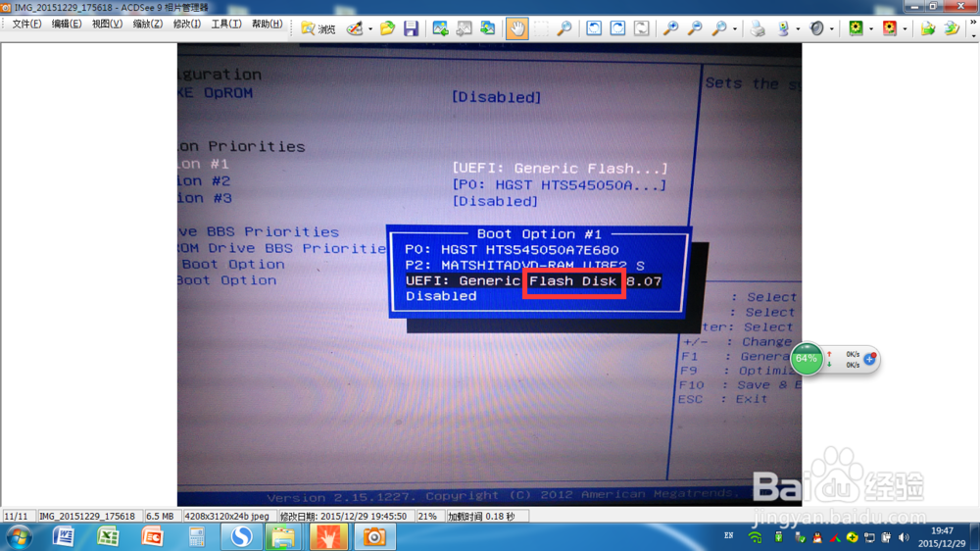Click the zoom out magnifier
This screenshot has width=980, height=551.
click(x=695, y=28)
